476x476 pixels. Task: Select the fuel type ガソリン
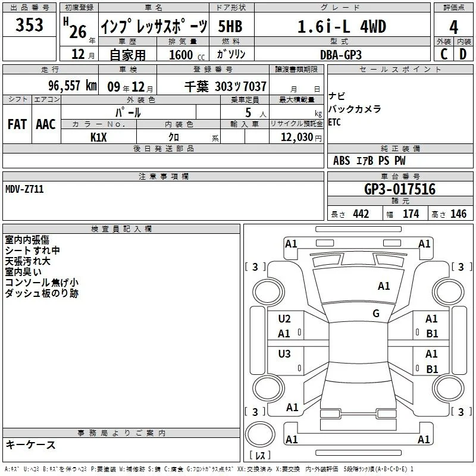coord(231,54)
